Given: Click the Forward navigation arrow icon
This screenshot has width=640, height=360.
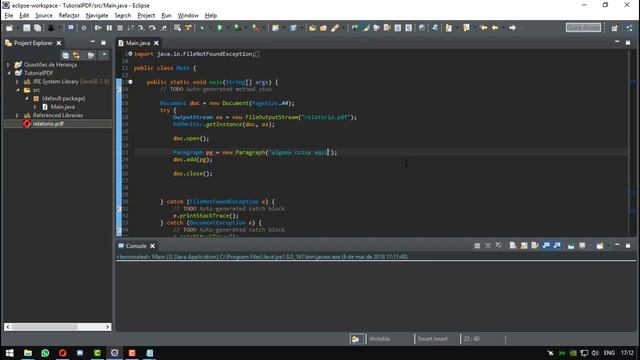Looking at the screenshot, I should tap(513, 28).
